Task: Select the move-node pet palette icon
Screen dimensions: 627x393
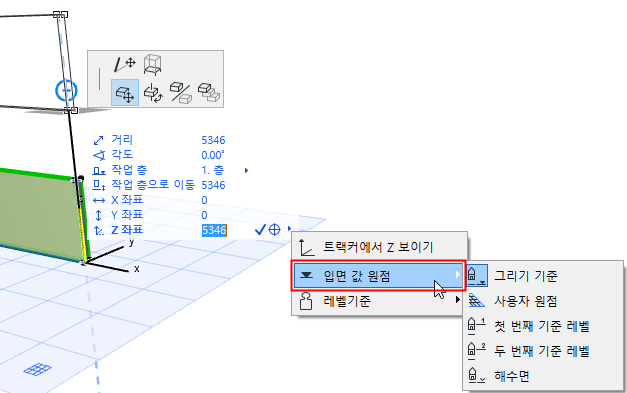Action: 125,64
